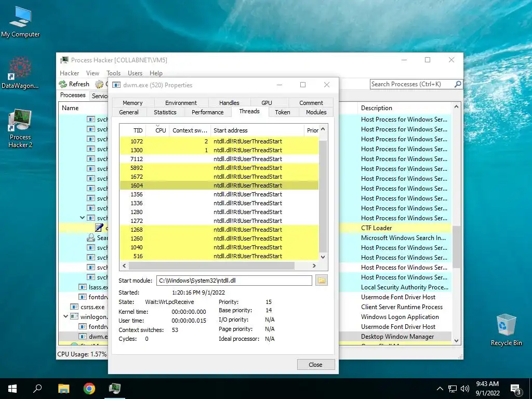Select thread row with TID 516
532x399 pixels.
click(219, 256)
